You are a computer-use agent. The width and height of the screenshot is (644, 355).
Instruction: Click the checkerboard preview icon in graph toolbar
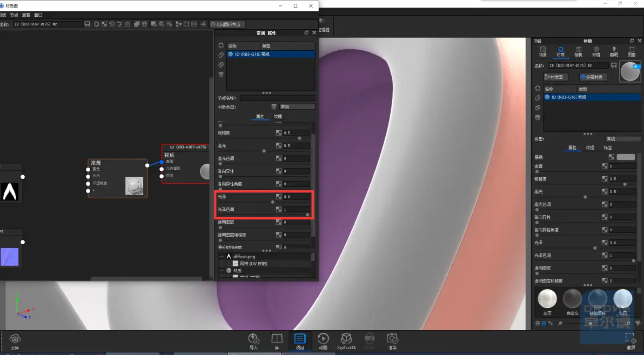(104, 24)
